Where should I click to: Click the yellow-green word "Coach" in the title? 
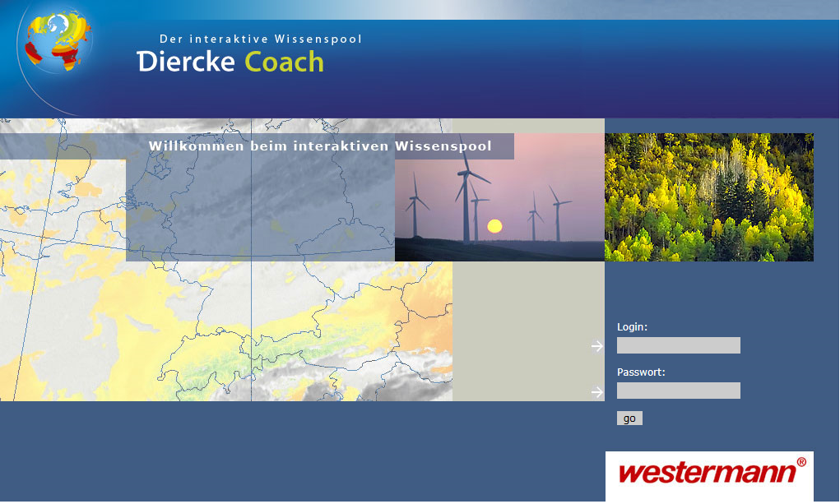(x=285, y=62)
